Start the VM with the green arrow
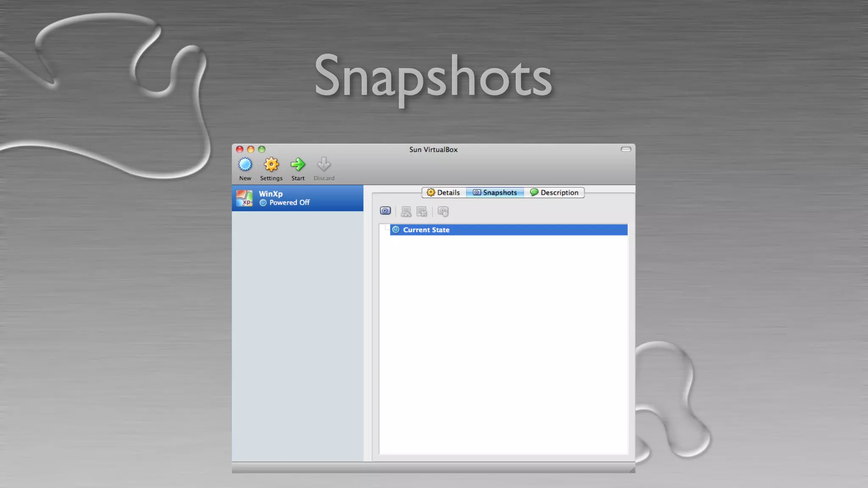The width and height of the screenshot is (868, 488). coord(298,164)
